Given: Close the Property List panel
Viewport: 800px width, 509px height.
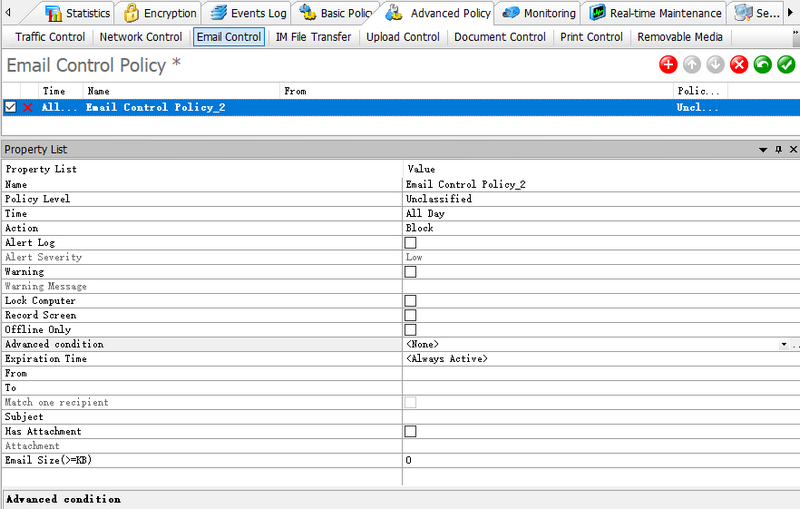Looking at the screenshot, I should (x=793, y=149).
